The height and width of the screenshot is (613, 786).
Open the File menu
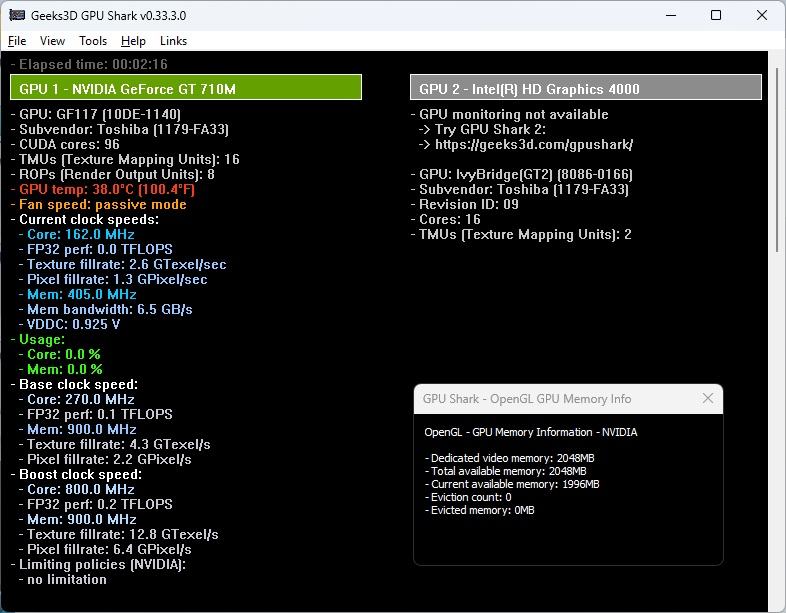(17, 41)
